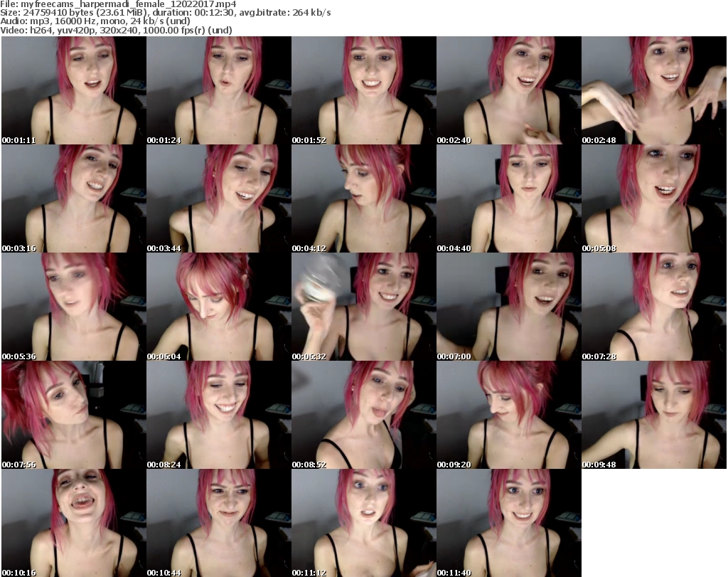Screen dimensions: 728x577
Task: Click the thumbnail stamped 00:06:32
Action: point(363,307)
